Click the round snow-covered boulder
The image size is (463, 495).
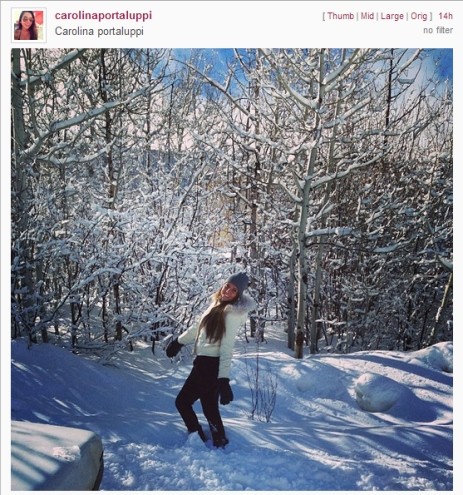point(379,392)
